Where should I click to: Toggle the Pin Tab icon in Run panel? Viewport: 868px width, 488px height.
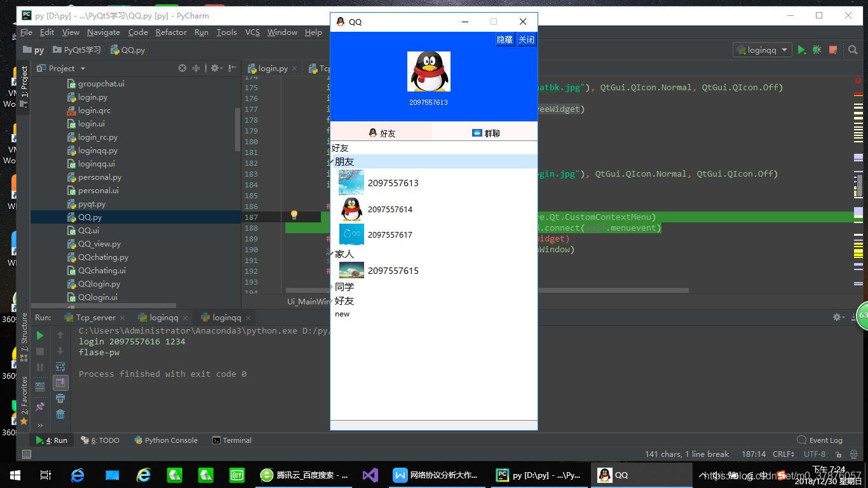[39, 407]
